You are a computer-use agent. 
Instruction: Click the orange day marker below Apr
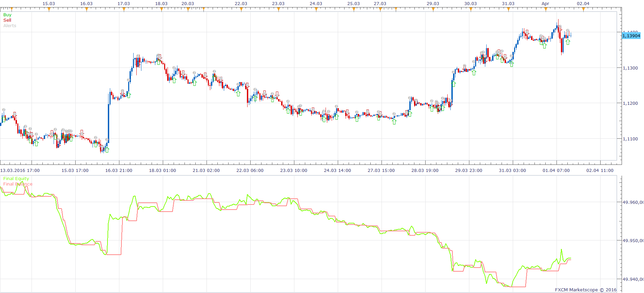coord(546,9)
